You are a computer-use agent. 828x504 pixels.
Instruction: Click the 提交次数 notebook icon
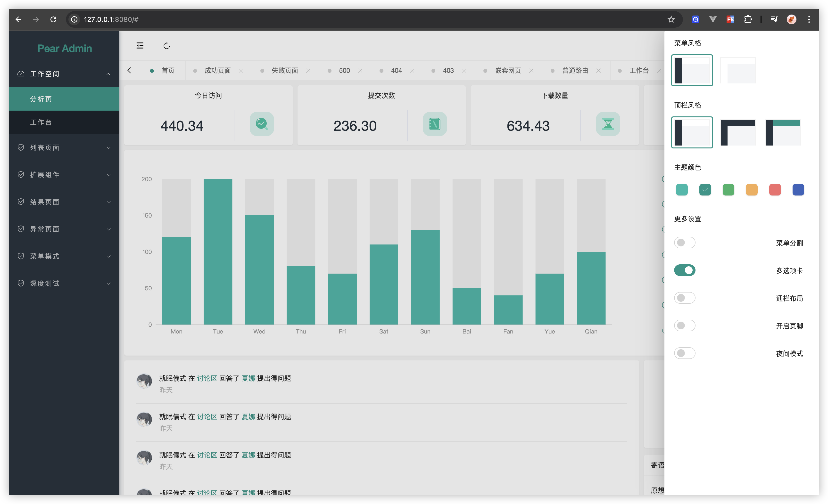(x=434, y=124)
